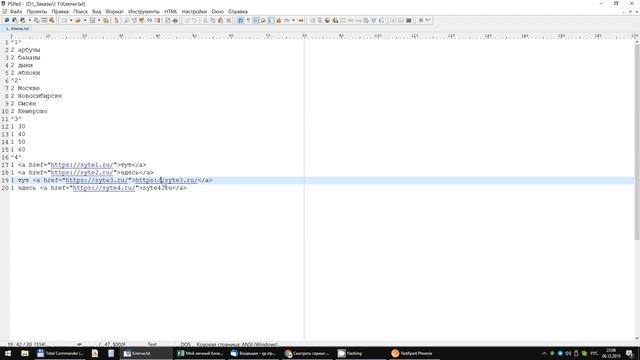The image size is (640, 360).
Task: Expand dropdown arrow after third project icon
Action: click(29, 20)
